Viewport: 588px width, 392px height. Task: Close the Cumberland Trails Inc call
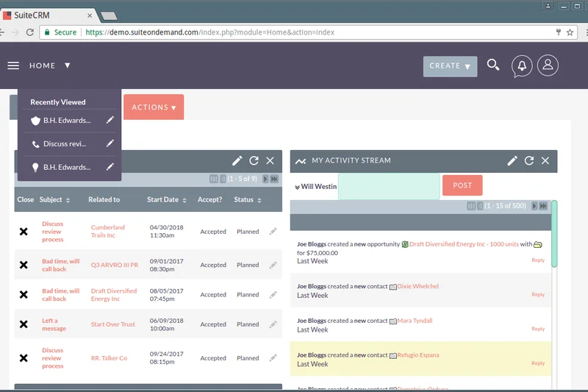(24, 232)
